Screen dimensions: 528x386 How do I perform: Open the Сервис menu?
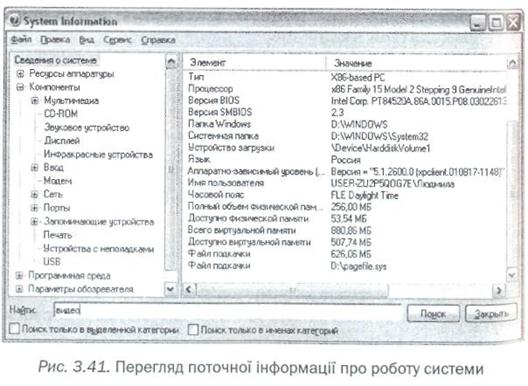pos(117,40)
